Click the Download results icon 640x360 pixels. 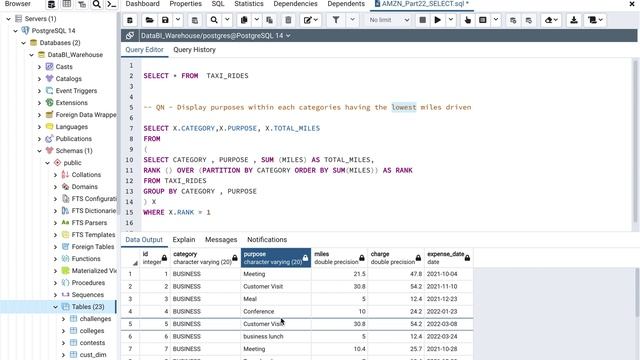(x=574, y=20)
